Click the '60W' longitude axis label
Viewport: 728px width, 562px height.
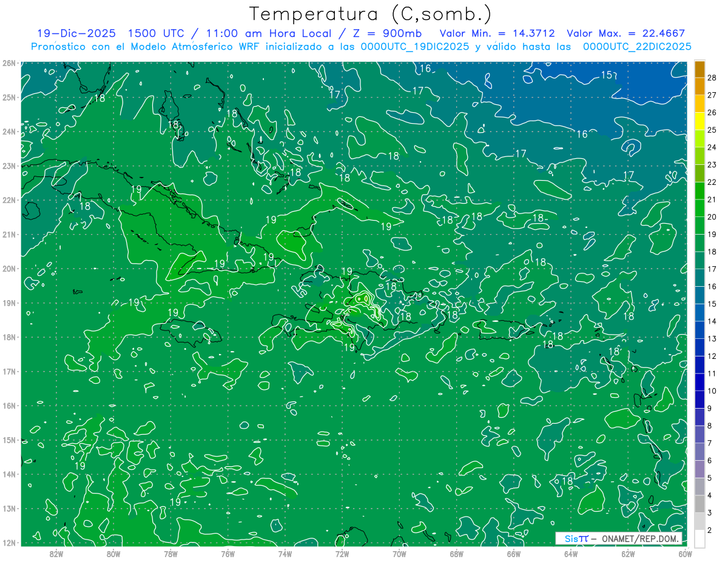coord(685,553)
